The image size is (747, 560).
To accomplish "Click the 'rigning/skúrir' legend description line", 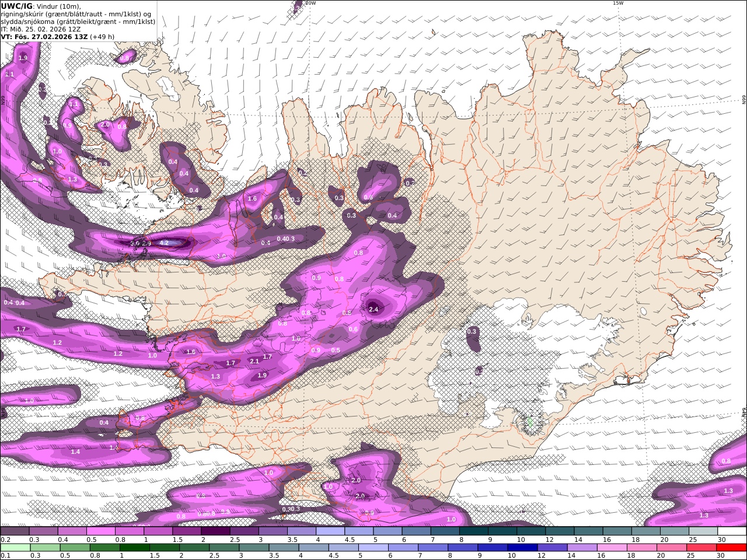I will click(x=76, y=13).
